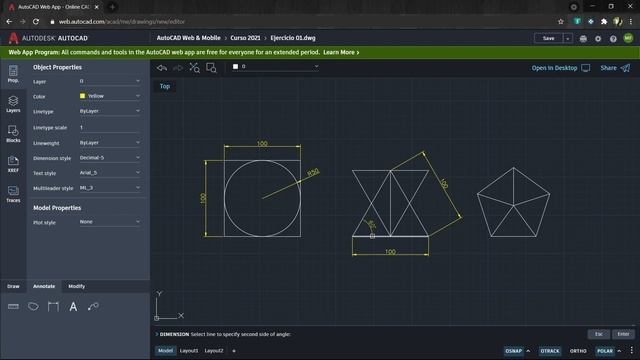The height and width of the screenshot is (360, 640).
Task: Select the Zoom window tool
Action: (211, 68)
